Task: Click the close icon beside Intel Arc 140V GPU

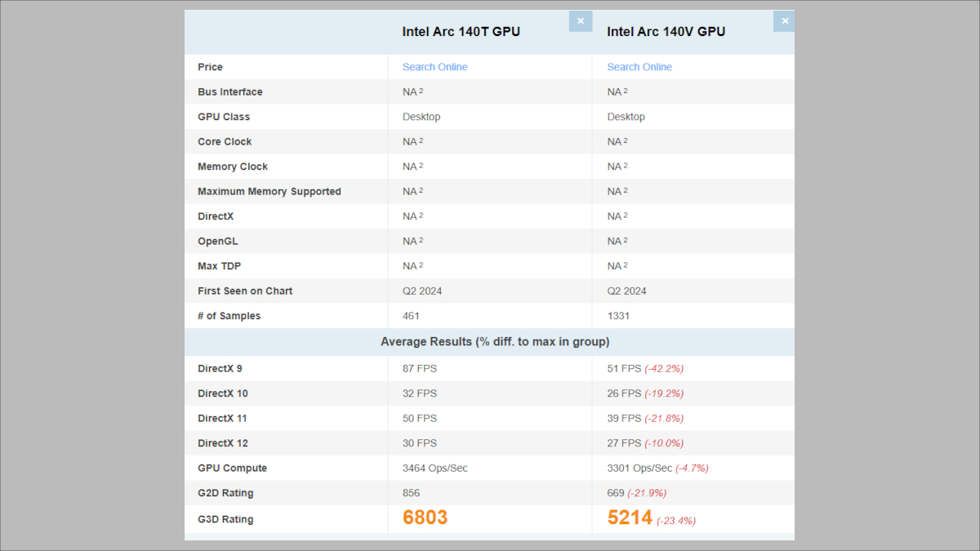Action: pos(784,21)
